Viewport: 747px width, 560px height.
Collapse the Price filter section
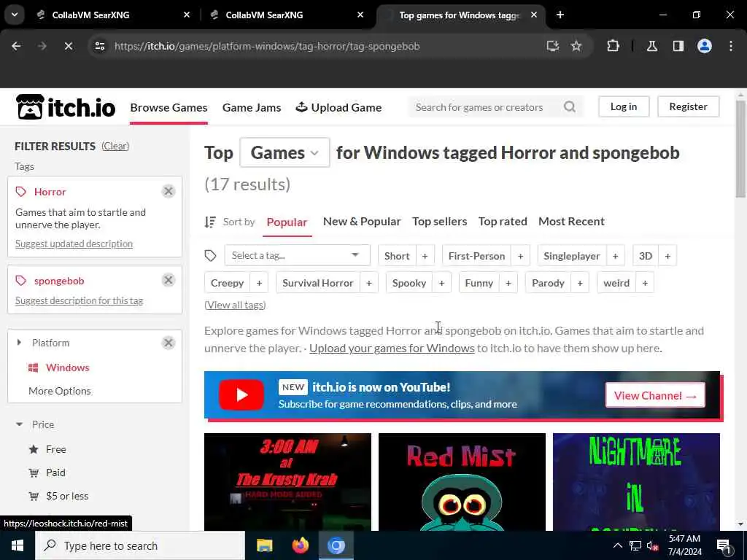coord(19,424)
